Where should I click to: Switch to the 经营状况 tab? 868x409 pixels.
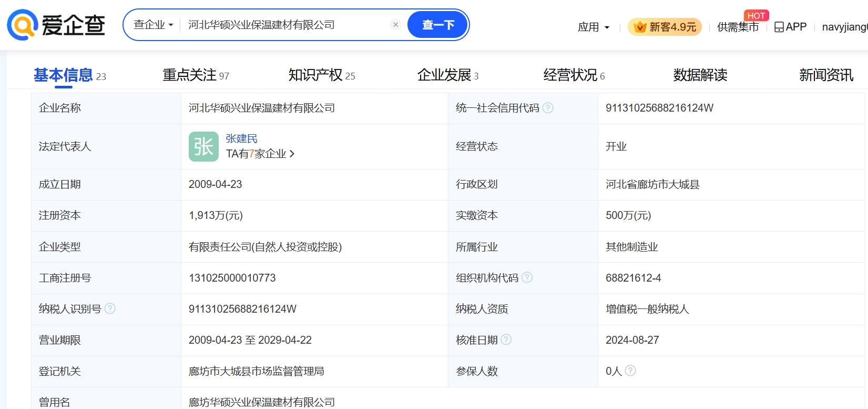574,75
